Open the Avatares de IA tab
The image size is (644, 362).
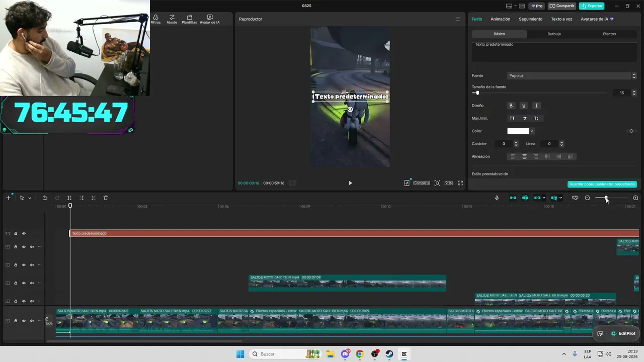click(597, 19)
